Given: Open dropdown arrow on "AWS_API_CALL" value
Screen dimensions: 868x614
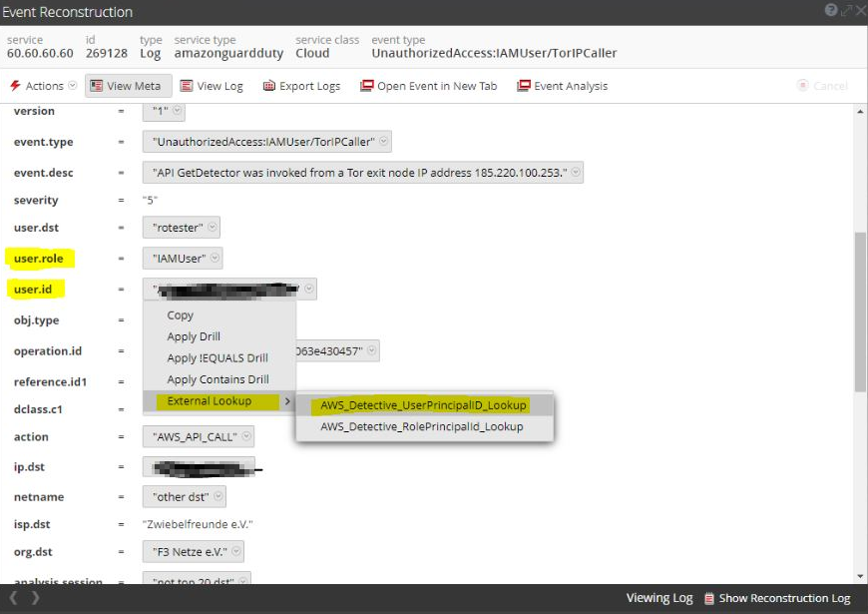Looking at the screenshot, I should [246, 436].
